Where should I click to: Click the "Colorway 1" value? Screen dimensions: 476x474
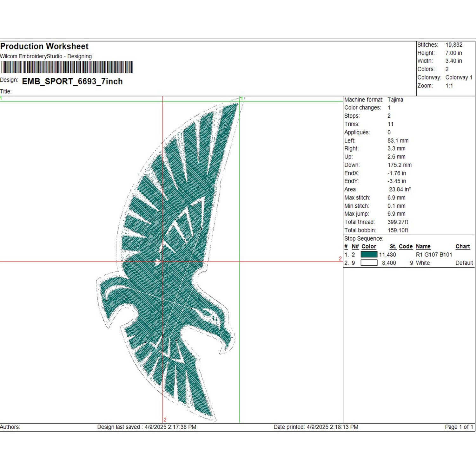[459, 77]
